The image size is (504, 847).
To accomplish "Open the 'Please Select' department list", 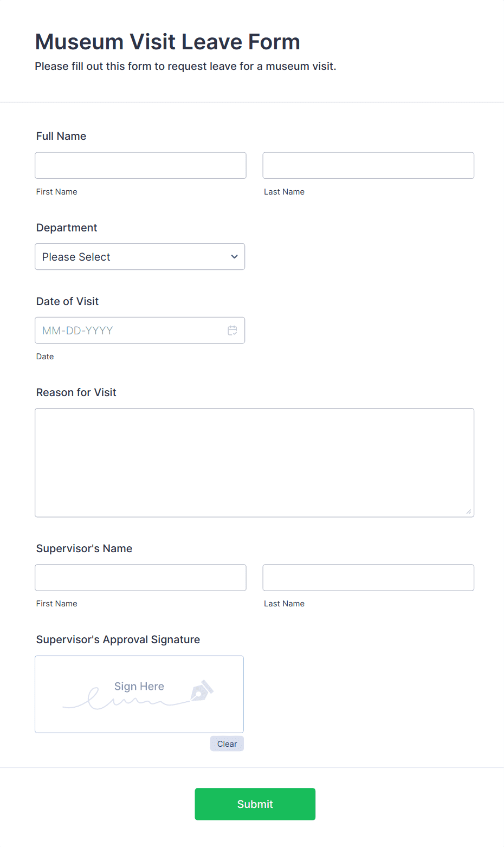I will [130, 257].
